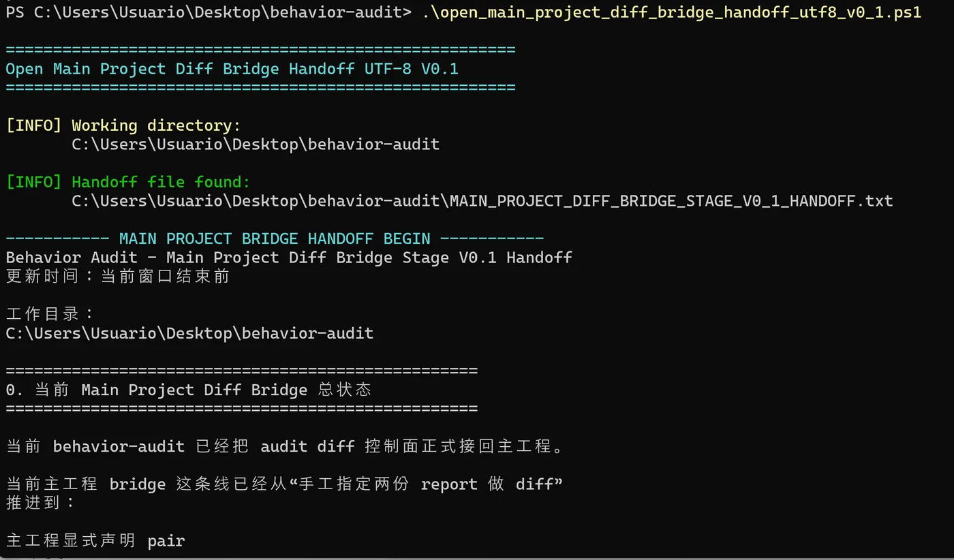
Task: Click the open_main_project_diff_bridge_handoff .ps1 script command
Action: pyautogui.click(x=671, y=12)
